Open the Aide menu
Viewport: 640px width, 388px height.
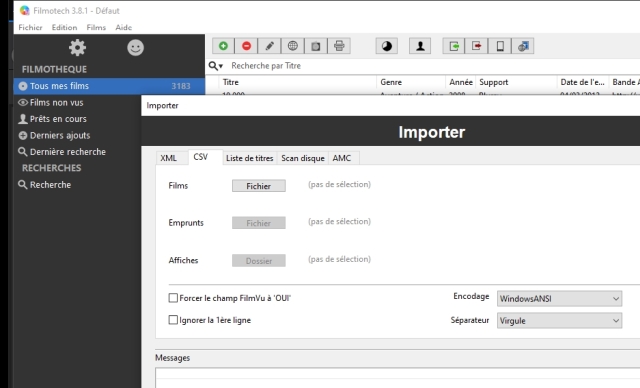click(123, 27)
